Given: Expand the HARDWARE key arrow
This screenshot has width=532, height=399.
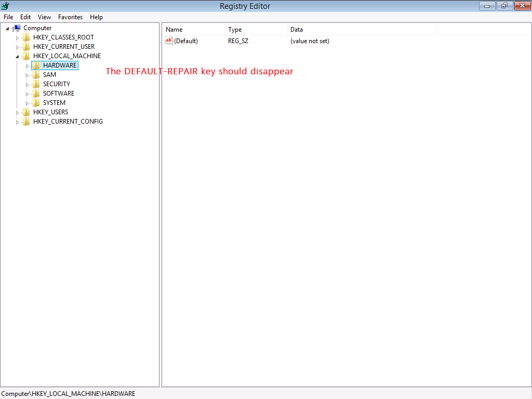Looking at the screenshot, I should [x=28, y=66].
